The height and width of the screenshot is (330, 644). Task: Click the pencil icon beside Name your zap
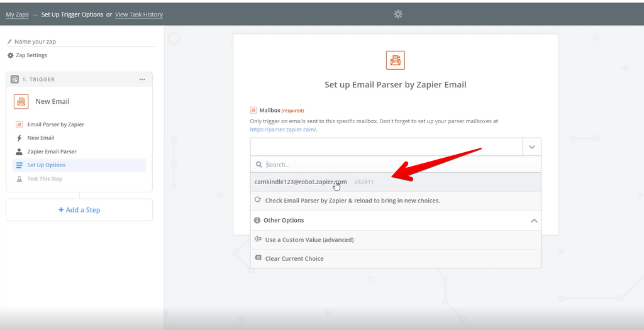click(10, 41)
